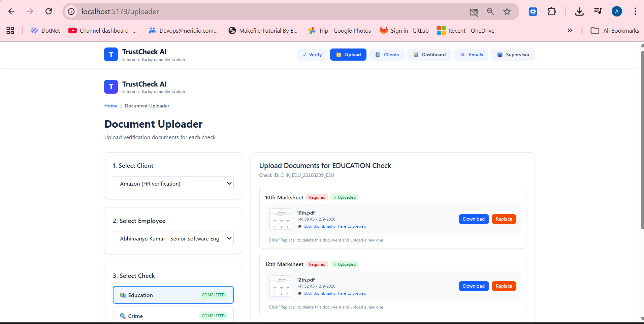The height and width of the screenshot is (324, 644).
Task: Replace the 12th.pdf document
Action: click(504, 286)
